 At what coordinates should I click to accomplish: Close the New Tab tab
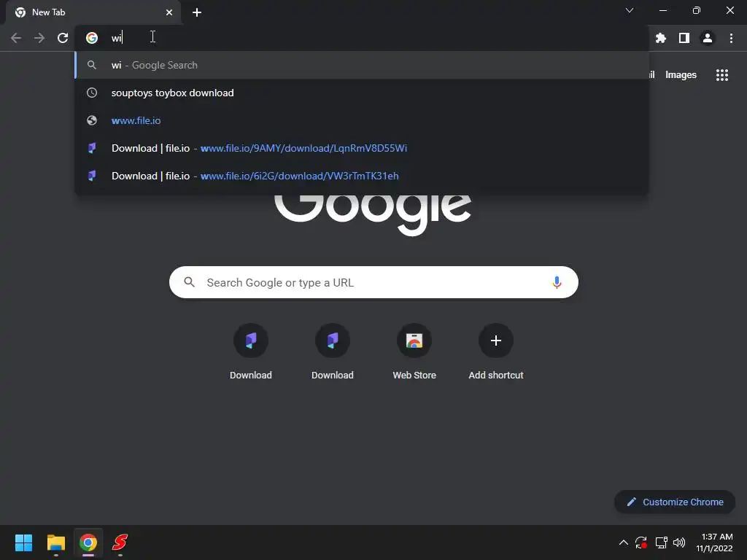[169, 12]
